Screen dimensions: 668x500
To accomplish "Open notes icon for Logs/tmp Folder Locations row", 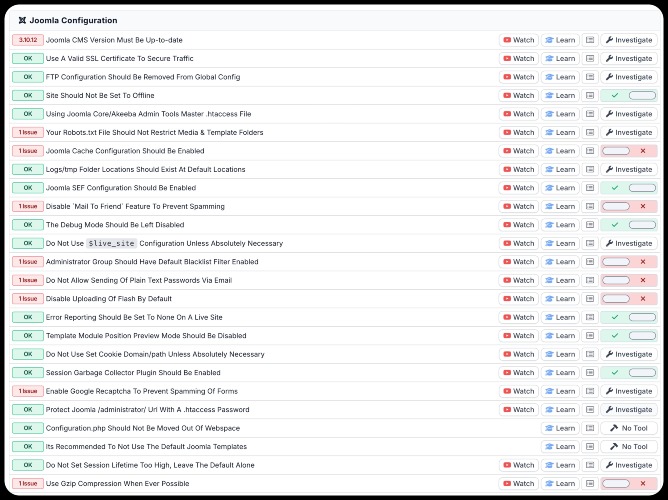I will tap(590, 170).
